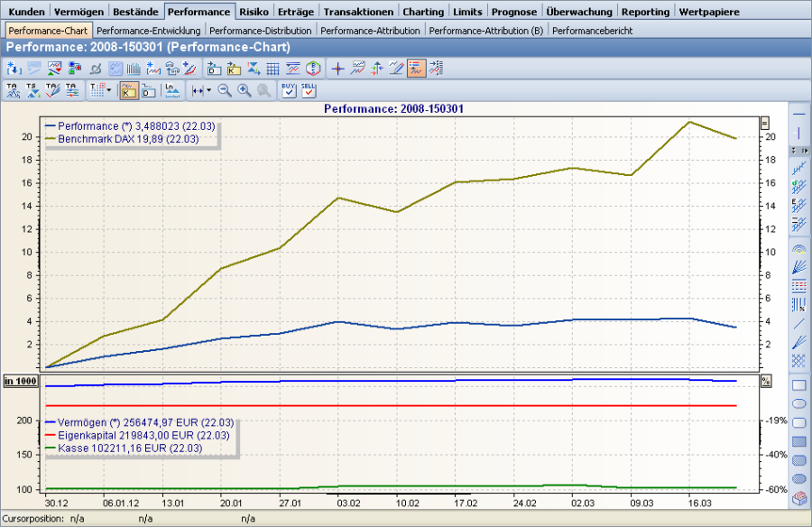Toggle the BUY markers checkbox

click(x=288, y=90)
